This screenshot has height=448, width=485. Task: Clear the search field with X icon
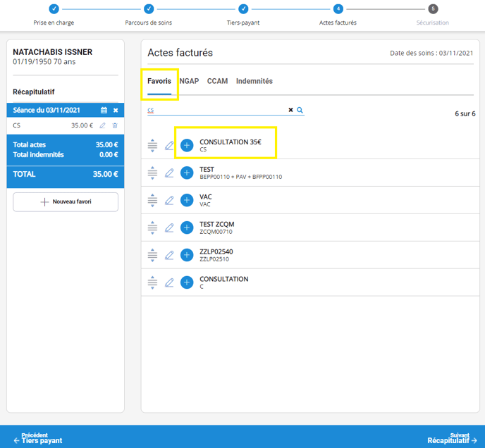(x=290, y=111)
